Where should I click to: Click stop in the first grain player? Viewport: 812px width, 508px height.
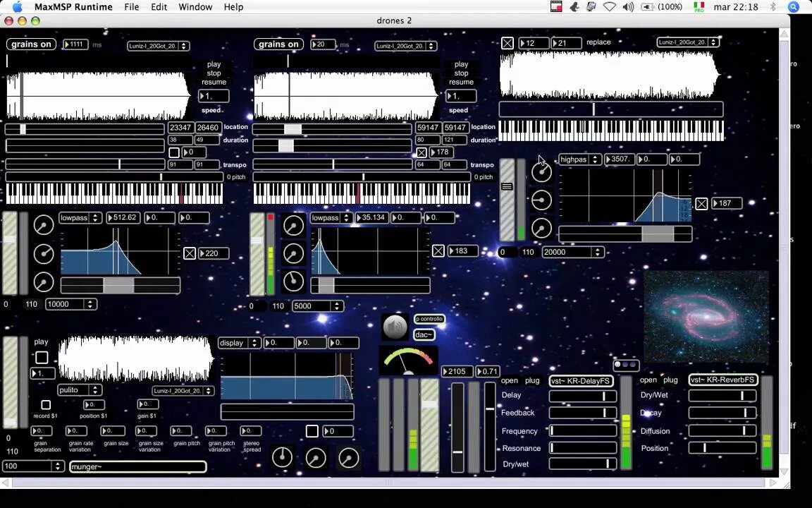(214, 73)
